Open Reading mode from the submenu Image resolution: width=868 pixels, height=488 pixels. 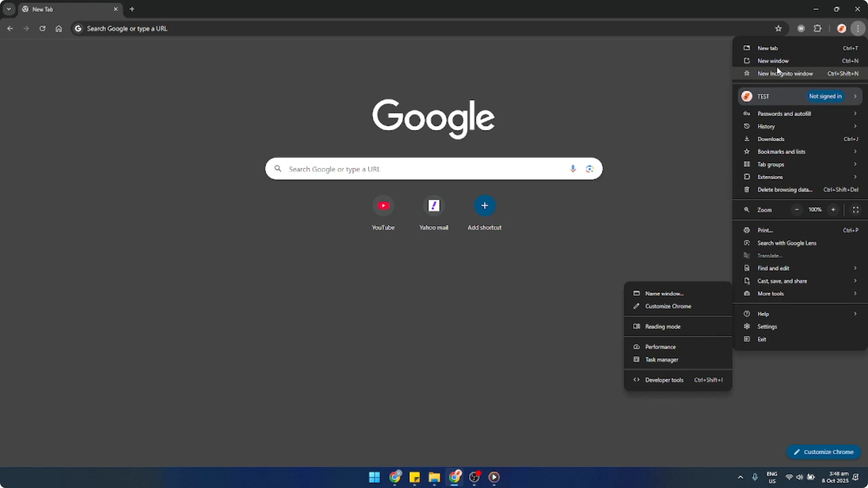click(x=678, y=326)
